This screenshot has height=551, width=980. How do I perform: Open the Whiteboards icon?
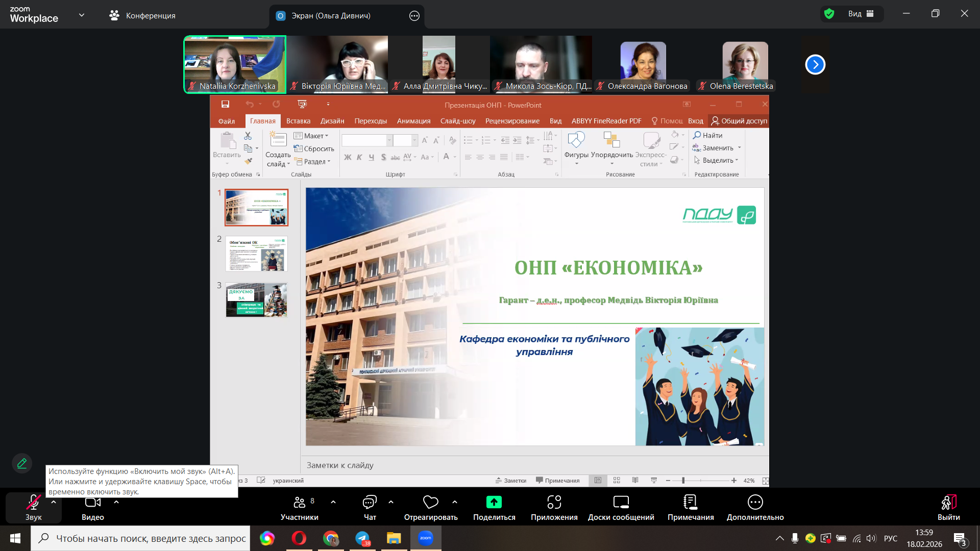[621, 503]
